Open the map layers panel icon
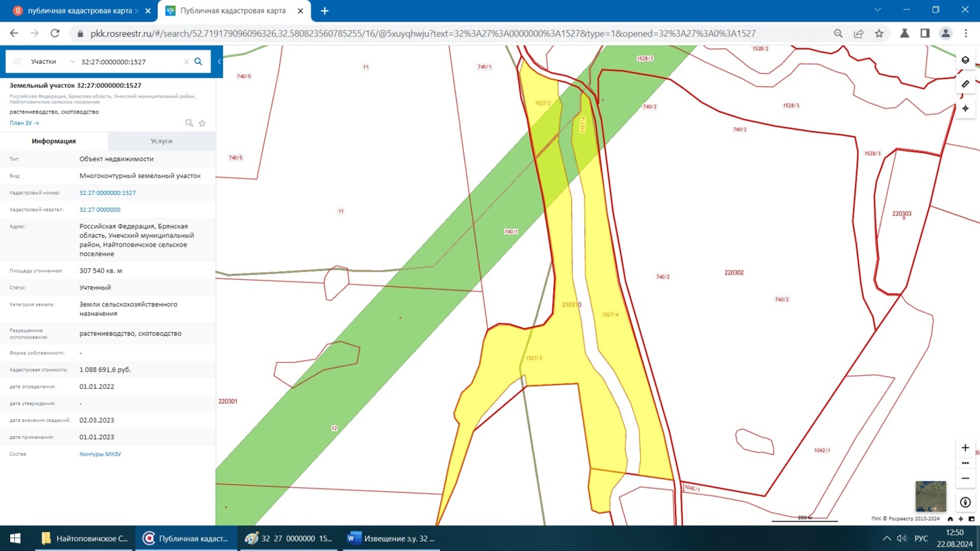This screenshot has height=551, width=980. [965, 60]
